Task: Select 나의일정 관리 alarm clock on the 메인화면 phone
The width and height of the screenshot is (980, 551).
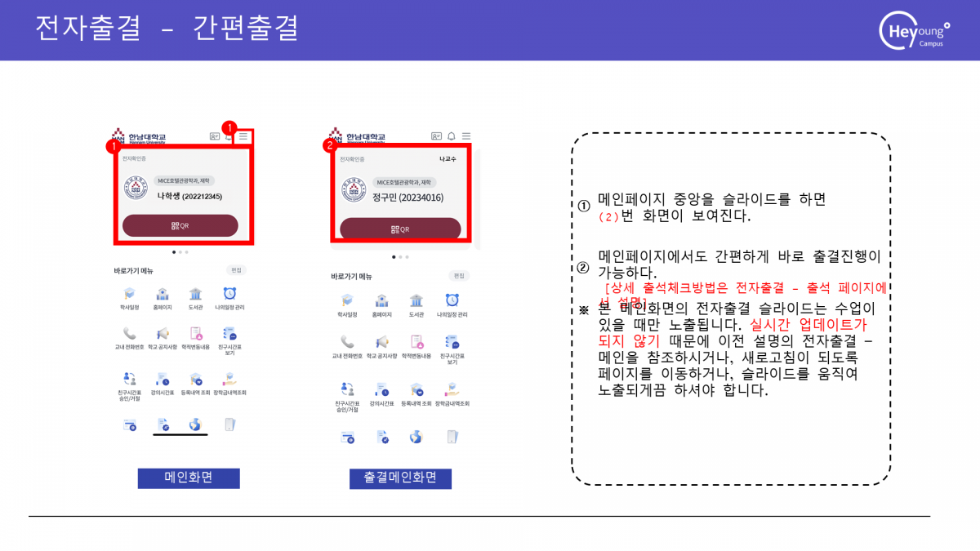Action: coord(229,299)
